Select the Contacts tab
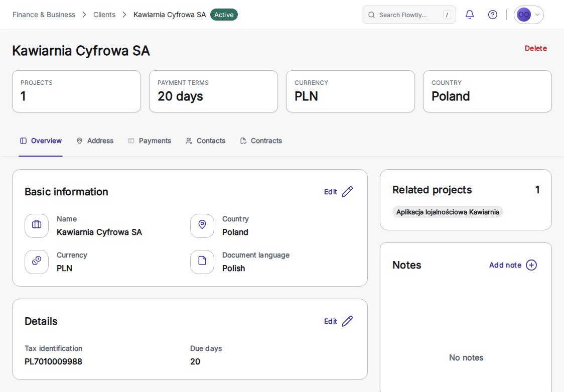564x392 pixels. 205,141
